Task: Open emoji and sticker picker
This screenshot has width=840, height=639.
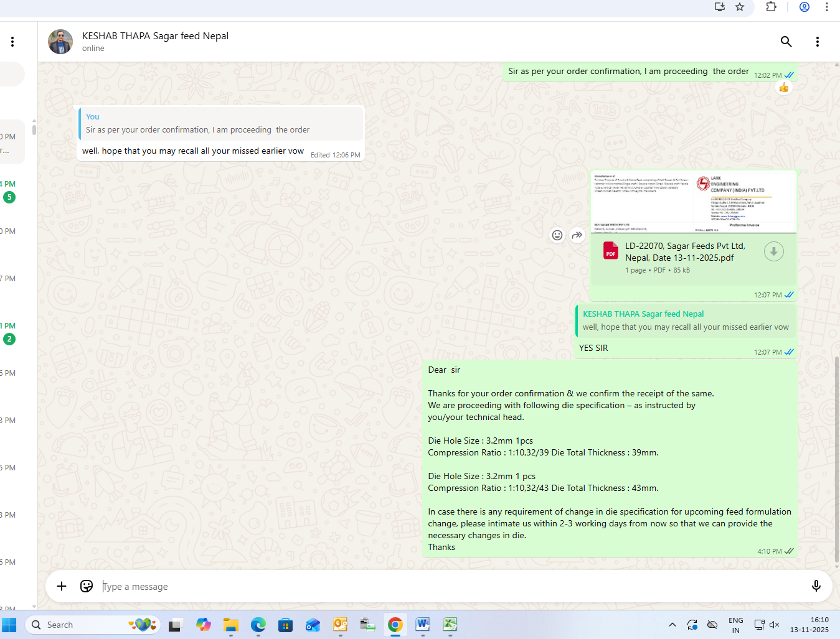Action: pos(87,586)
